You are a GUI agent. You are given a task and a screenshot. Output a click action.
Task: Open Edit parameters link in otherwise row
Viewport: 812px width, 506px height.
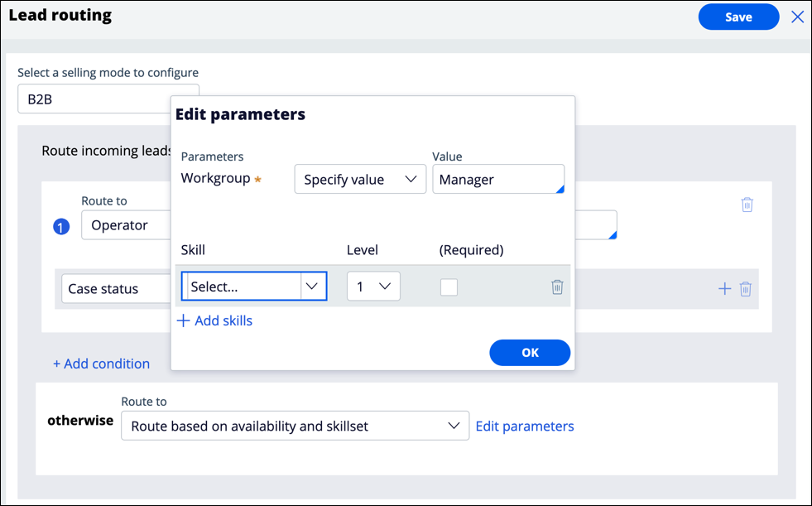(x=524, y=426)
